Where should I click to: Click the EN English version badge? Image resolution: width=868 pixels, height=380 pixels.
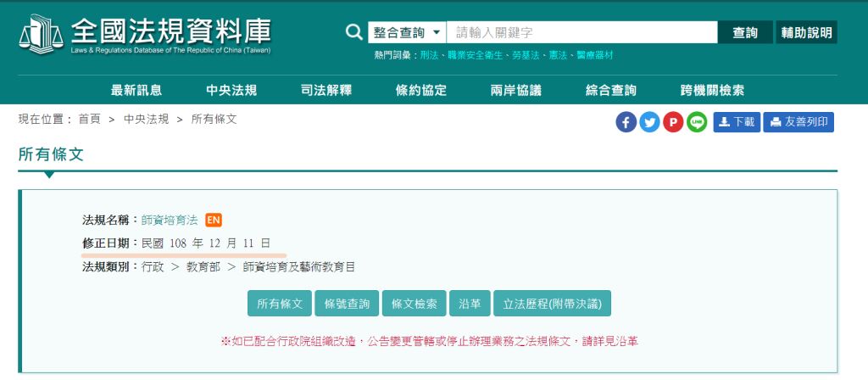click(x=214, y=221)
